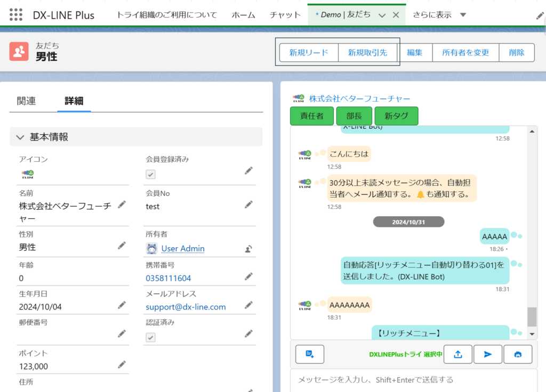Viewport: 546px width, 392px height.
Task: Click the 新規リード button
Action: (309, 53)
